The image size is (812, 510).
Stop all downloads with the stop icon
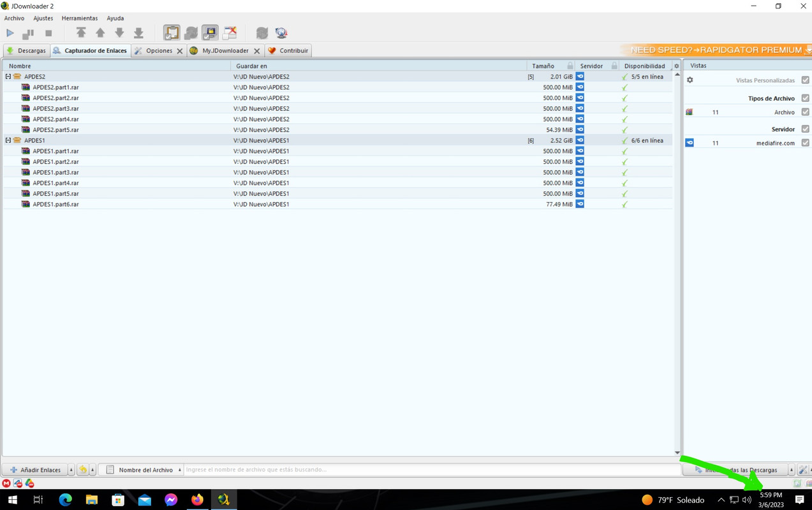[48, 33]
